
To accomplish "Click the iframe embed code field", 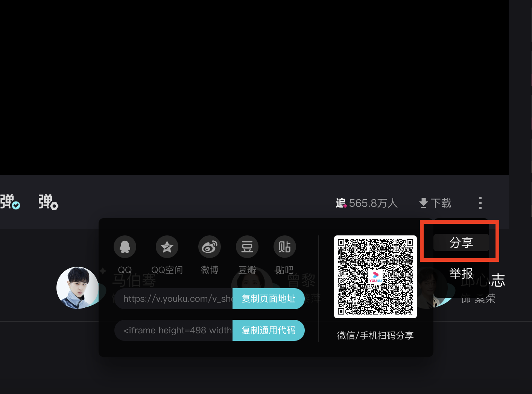I will click(173, 330).
